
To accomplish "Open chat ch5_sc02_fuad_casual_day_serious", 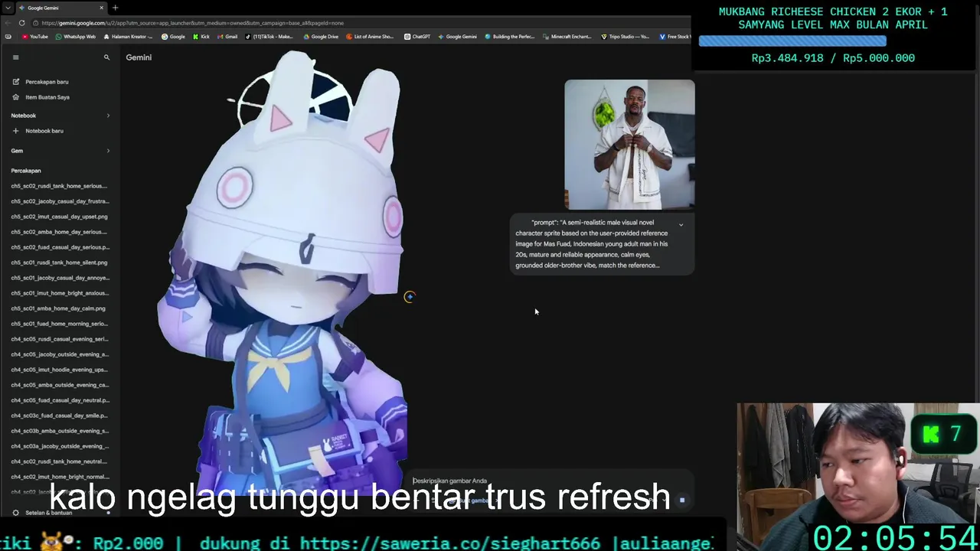I will pyautogui.click(x=59, y=247).
